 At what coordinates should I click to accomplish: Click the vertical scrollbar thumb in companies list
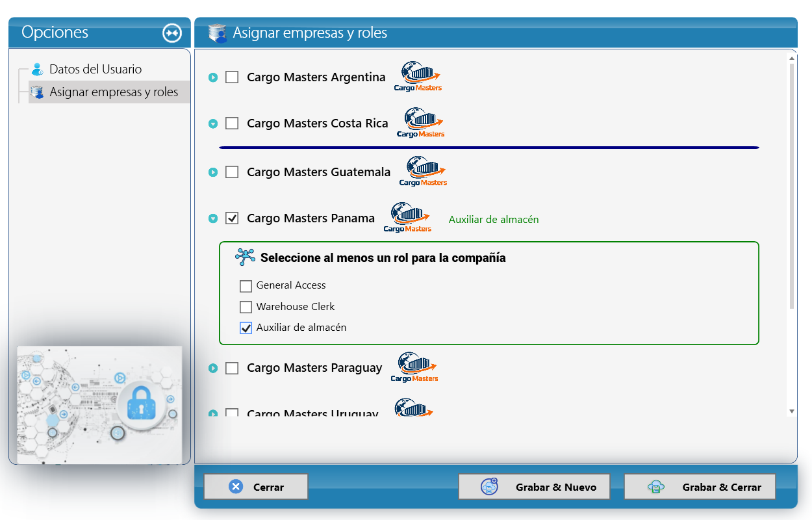(791, 185)
